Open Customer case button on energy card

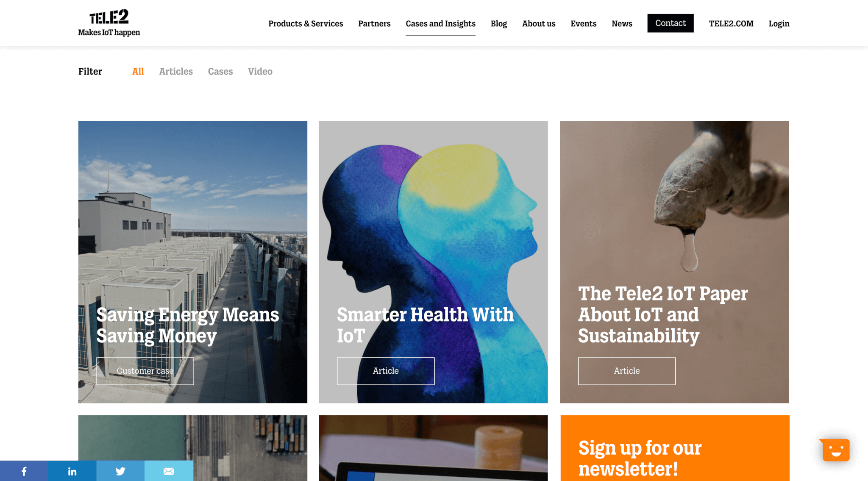click(x=145, y=371)
